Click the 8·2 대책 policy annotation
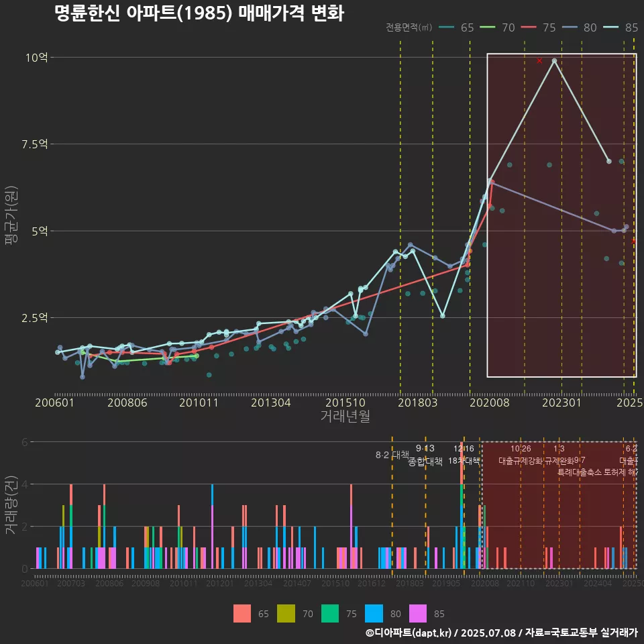This screenshot has height=644, width=644. point(392,455)
